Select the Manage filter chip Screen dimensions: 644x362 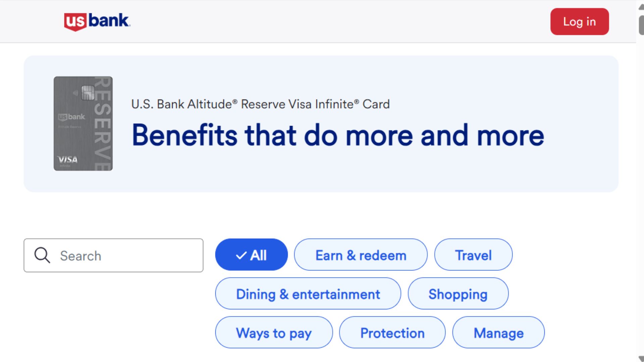(498, 333)
